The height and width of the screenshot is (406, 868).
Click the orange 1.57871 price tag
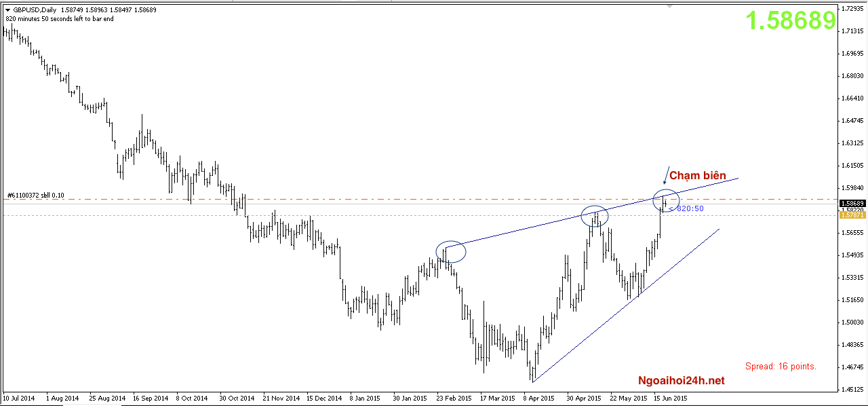852,215
